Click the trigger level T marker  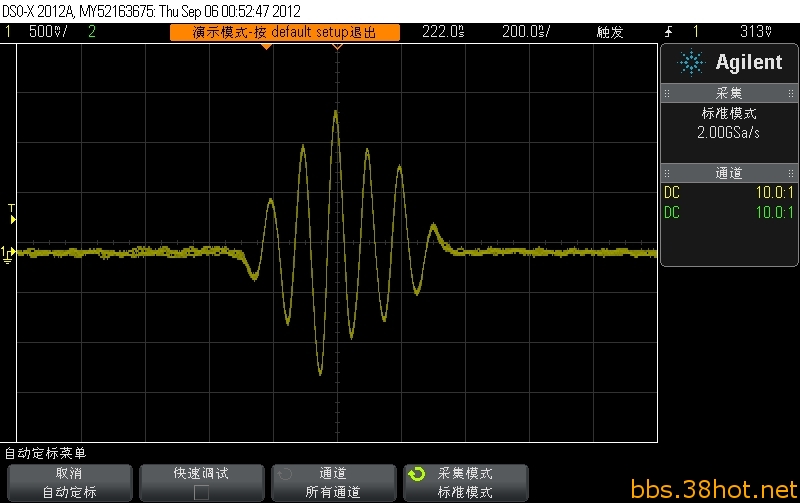click(12, 214)
